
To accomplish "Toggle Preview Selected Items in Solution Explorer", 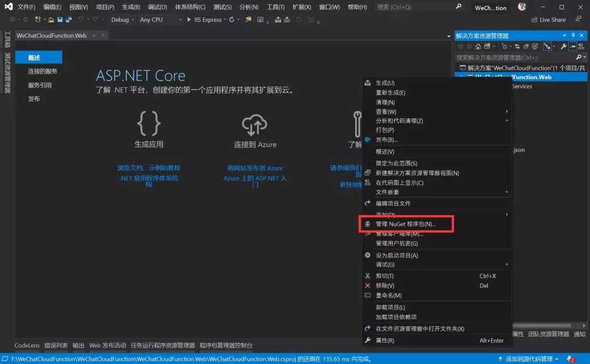I will (573, 46).
